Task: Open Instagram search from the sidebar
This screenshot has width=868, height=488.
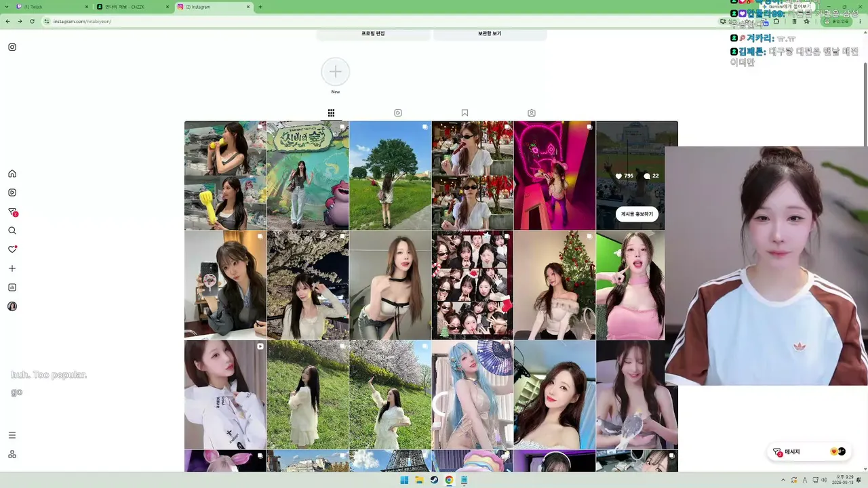Action: pyautogui.click(x=12, y=230)
